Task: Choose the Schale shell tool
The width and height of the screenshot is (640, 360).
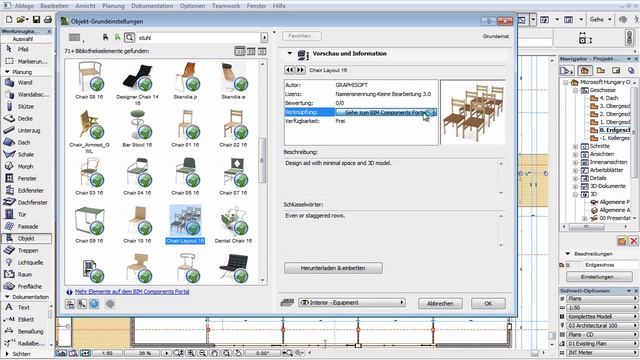Action: coord(25,154)
